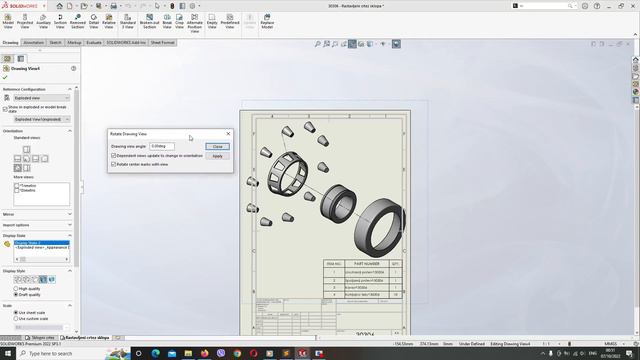640x360 pixels.
Task: Select the Crop View tool
Action: [x=180, y=21]
